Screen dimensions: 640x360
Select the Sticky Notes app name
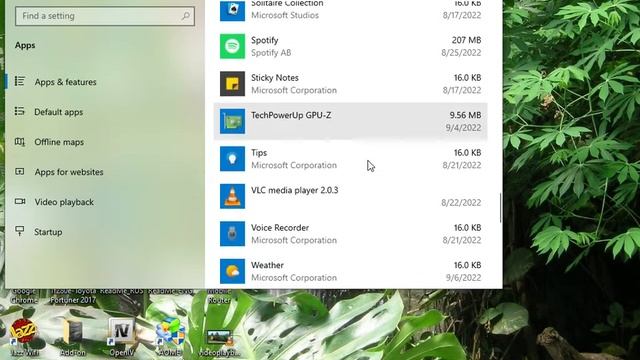(275, 78)
